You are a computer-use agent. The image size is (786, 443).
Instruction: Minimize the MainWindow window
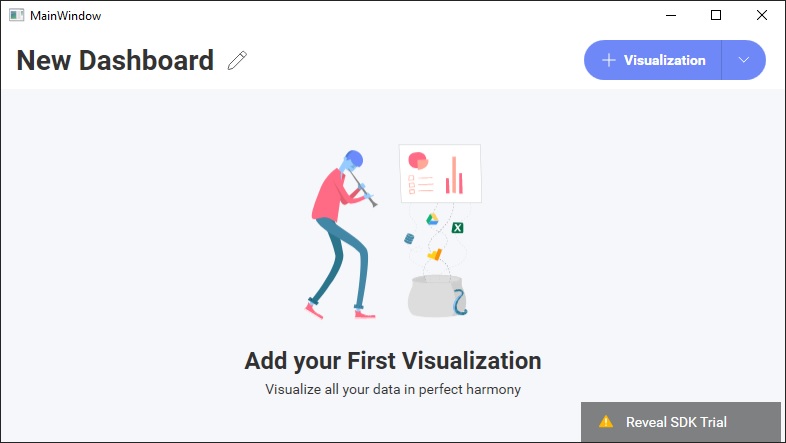tap(670, 15)
